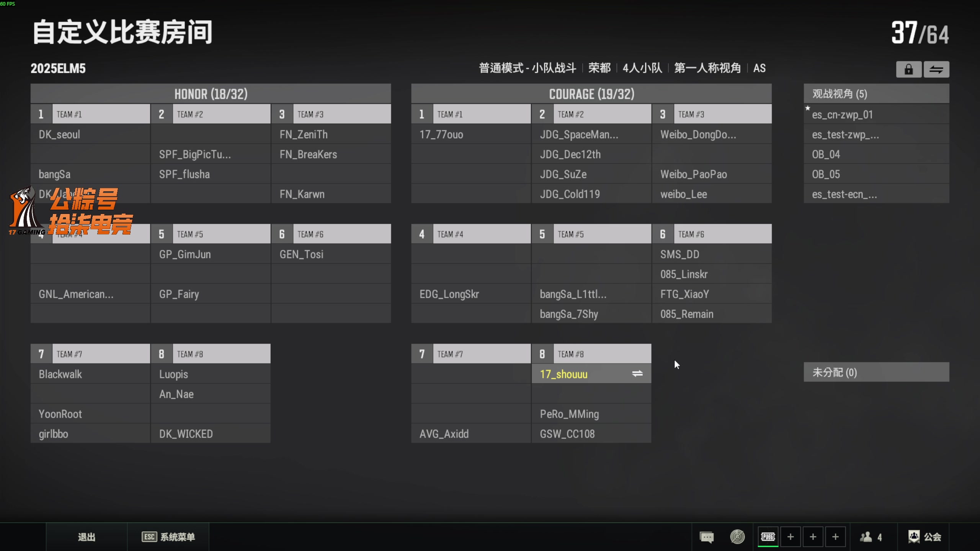Click player Weibo_PaoPao
Viewport: 980px width, 551px height.
coord(712,174)
